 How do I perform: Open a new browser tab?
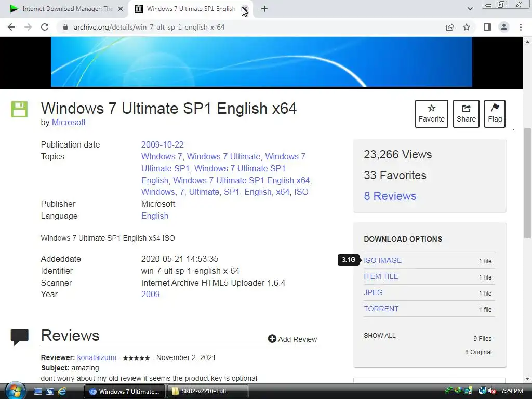264,9
